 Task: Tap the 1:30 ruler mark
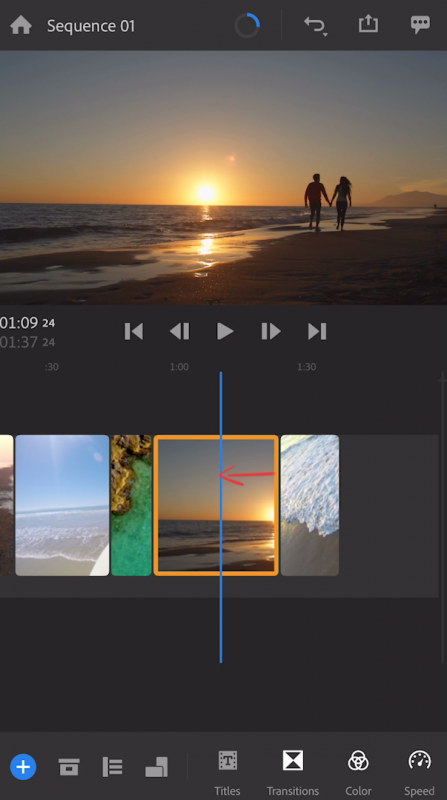pyautogui.click(x=307, y=367)
